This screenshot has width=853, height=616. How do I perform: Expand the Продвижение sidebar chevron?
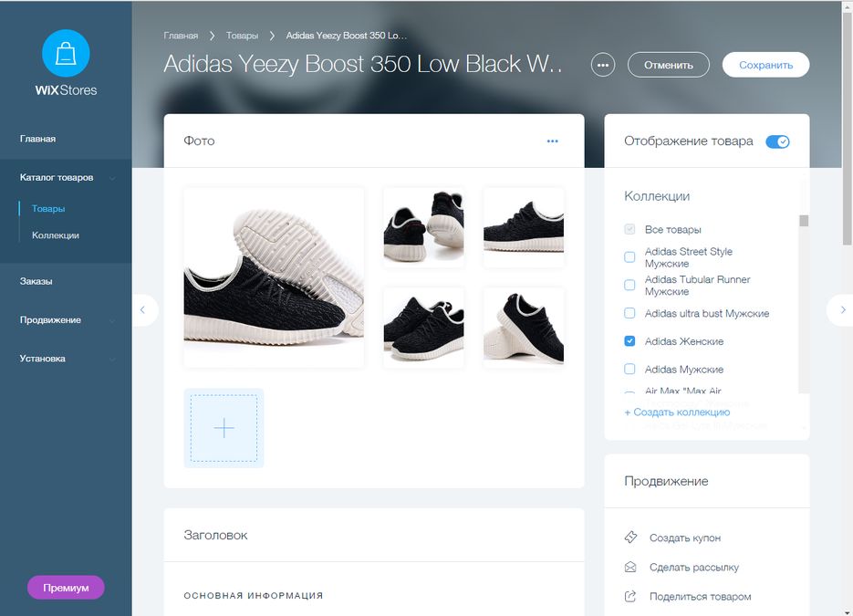[x=112, y=320]
